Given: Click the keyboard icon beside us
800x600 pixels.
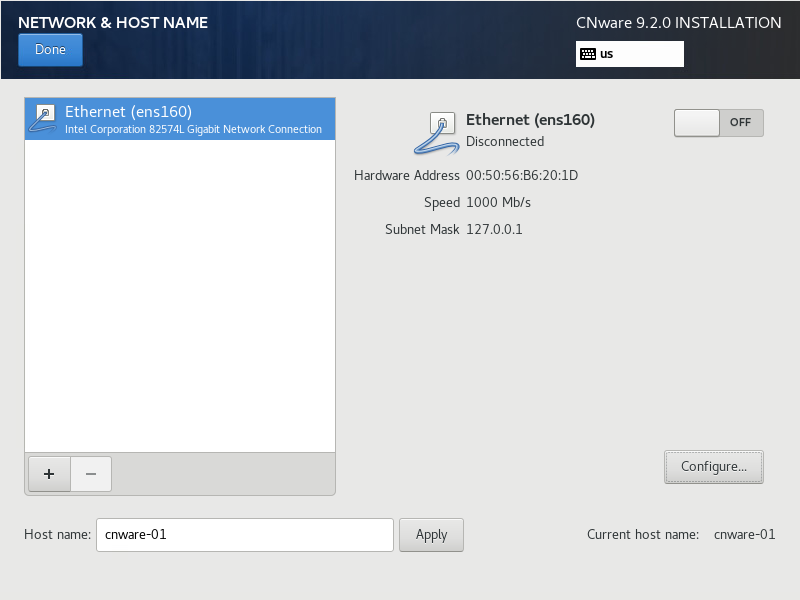Looking at the screenshot, I should coord(588,54).
